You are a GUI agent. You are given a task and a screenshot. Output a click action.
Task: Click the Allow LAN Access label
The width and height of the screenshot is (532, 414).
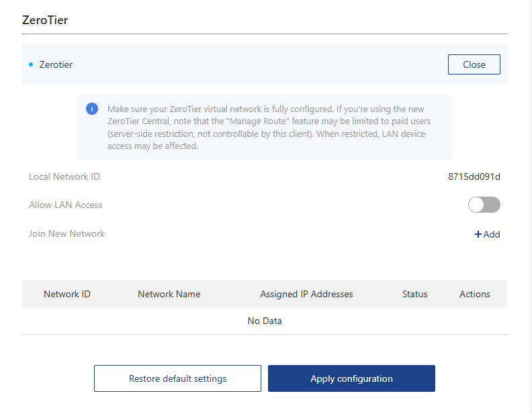(65, 205)
